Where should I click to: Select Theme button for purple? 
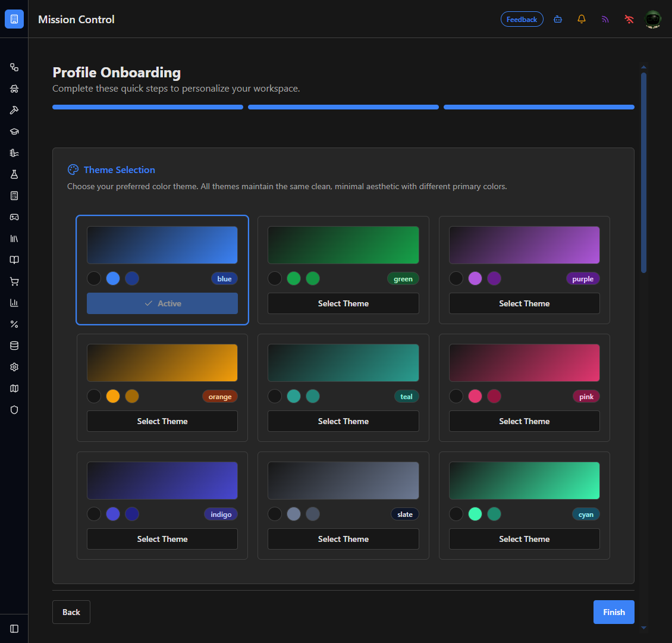coord(524,303)
